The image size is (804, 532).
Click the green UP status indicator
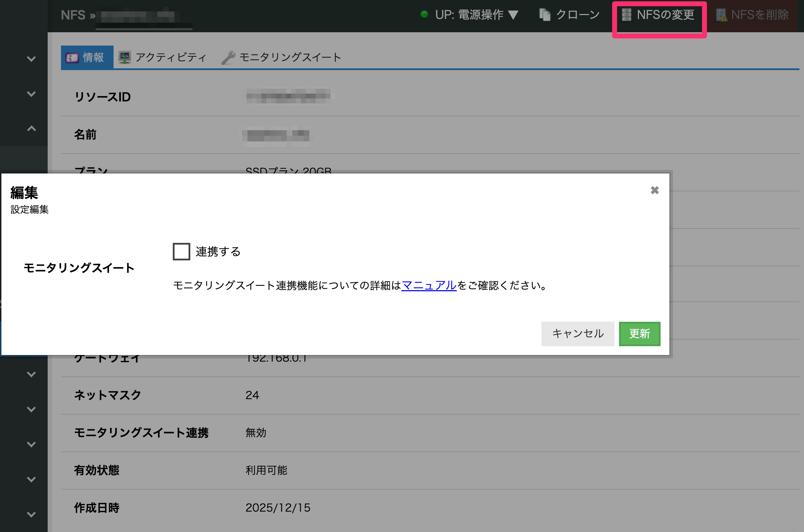(424, 14)
